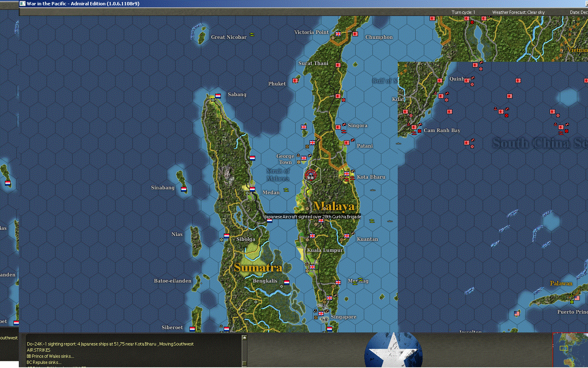The width and height of the screenshot is (588, 368).
Task: Select the Dutch flag at Sibolga
Action: (x=227, y=236)
